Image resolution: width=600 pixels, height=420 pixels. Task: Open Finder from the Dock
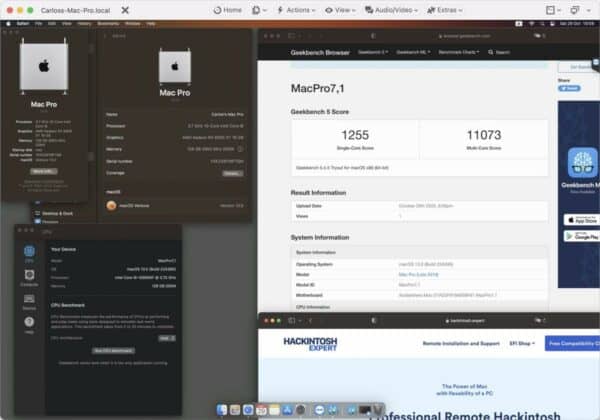click(222, 410)
